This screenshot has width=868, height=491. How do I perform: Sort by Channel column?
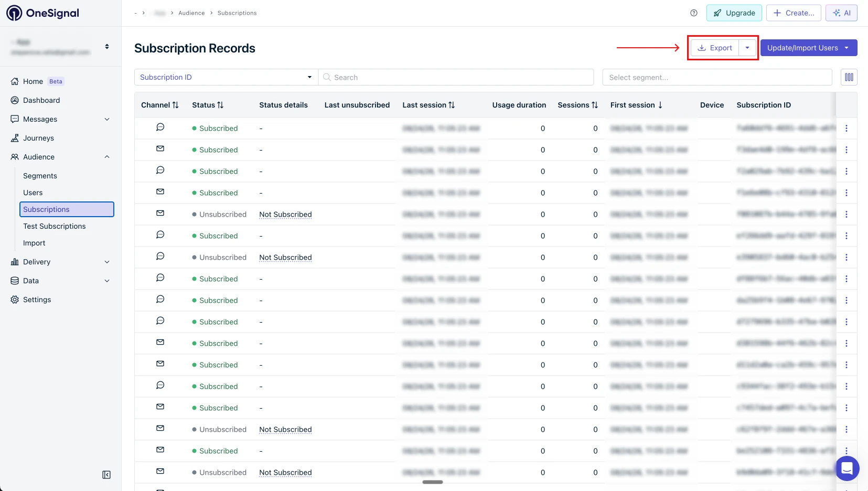click(160, 105)
